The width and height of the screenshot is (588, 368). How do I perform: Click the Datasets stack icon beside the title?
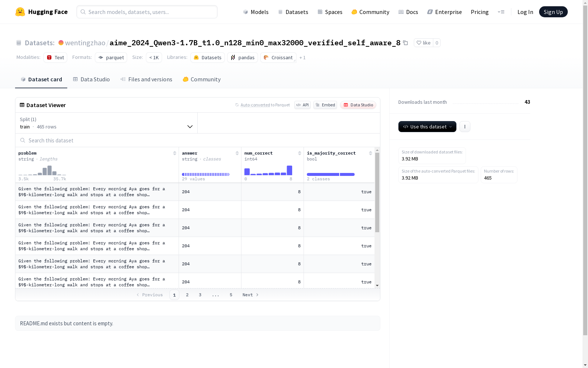[19, 43]
